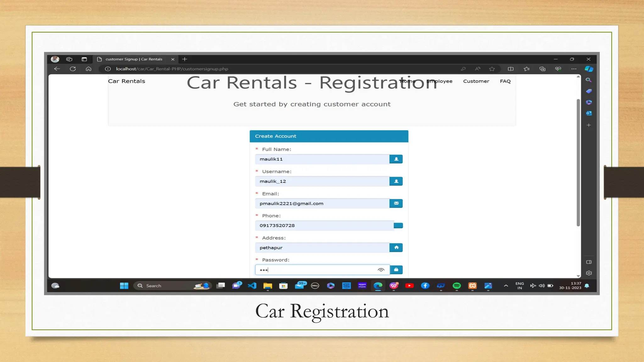Click the user icon beside Username
Screen dimensions: 644x362
pos(396,181)
